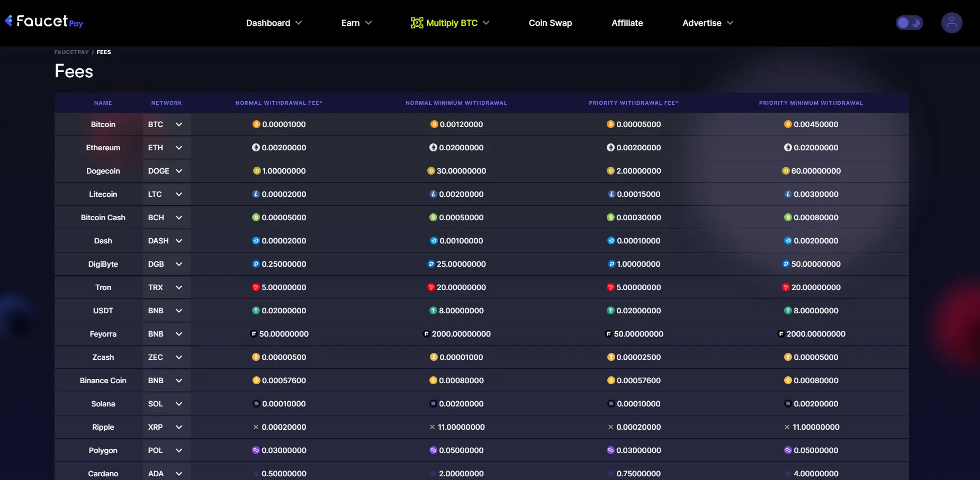Toggle the dark mode switch
This screenshot has height=480, width=980.
[909, 23]
